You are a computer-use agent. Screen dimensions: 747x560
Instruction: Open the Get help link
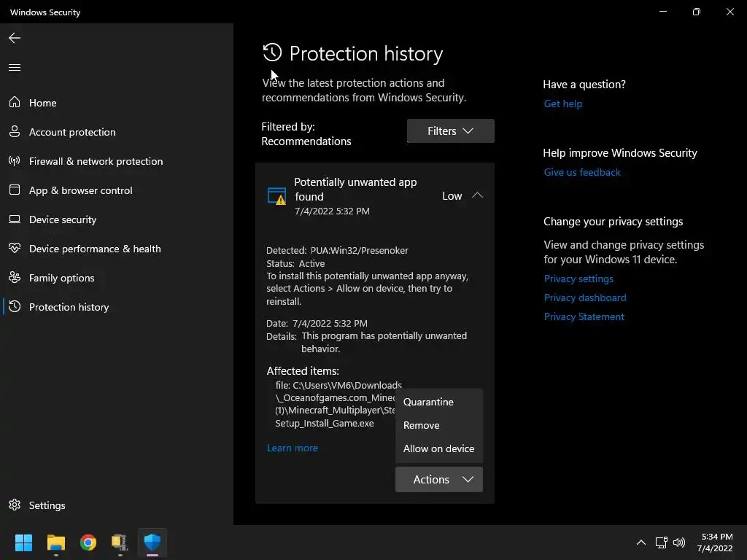click(x=562, y=104)
